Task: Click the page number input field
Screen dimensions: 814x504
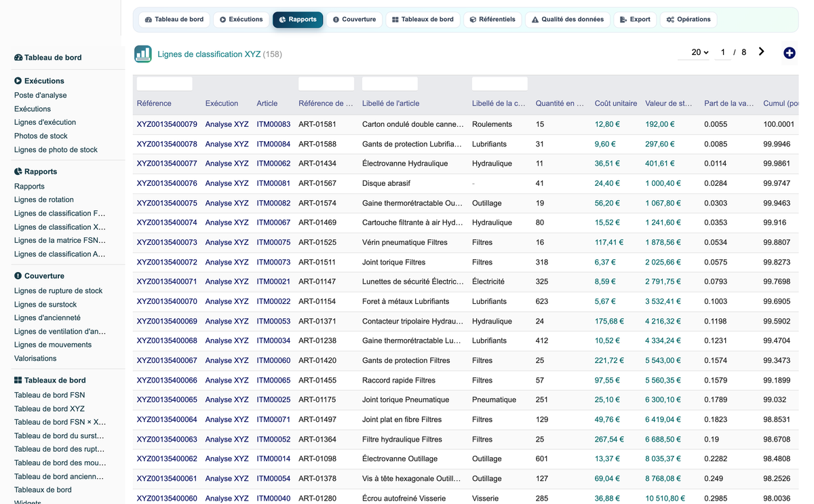Action: click(722, 52)
